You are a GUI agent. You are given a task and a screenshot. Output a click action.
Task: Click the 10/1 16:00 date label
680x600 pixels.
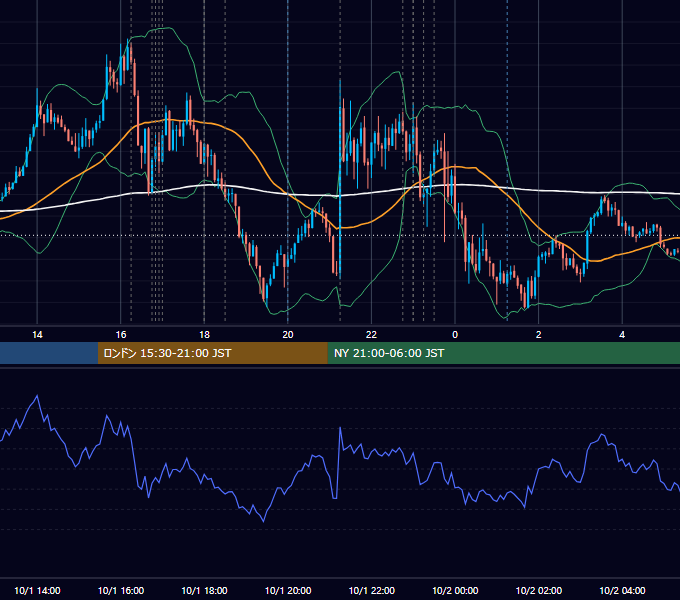click(x=121, y=590)
